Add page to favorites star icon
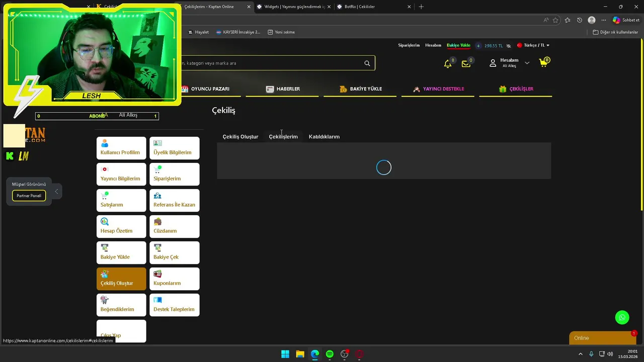Screen dimensions: 644x362 tap(555, 20)
